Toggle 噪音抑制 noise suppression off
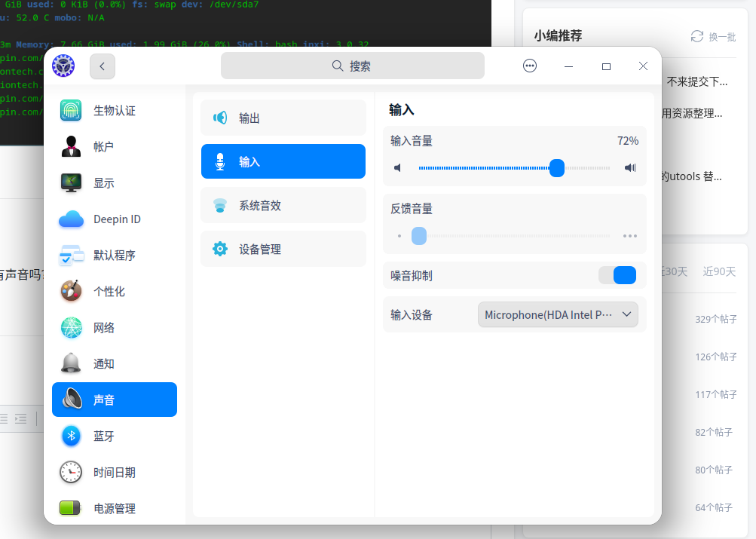756x539 pixels. [618, 275]
